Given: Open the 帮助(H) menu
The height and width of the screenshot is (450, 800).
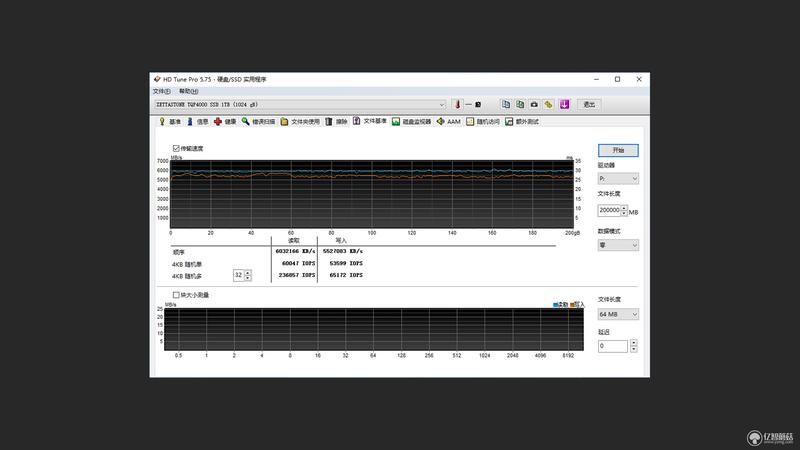Looking at the screenshot, I should click(x=188, y=91).
